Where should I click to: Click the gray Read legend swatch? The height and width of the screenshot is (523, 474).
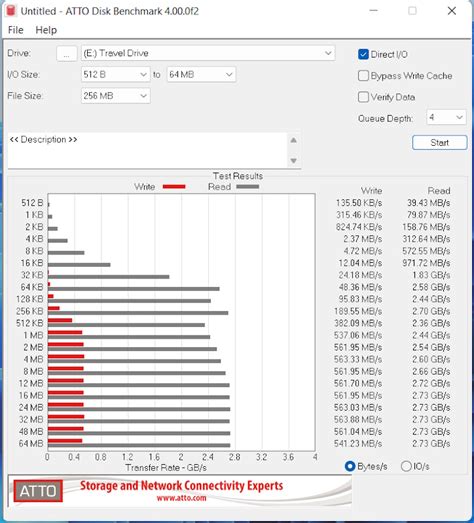pos(248,186)
